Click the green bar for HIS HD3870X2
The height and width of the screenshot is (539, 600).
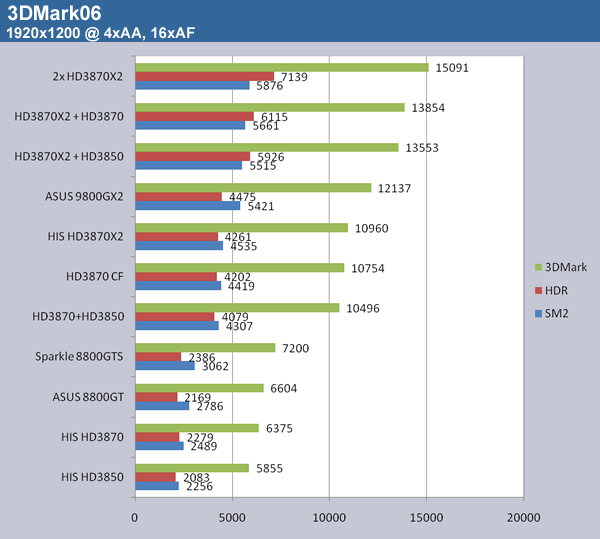[x=242, y=228]
